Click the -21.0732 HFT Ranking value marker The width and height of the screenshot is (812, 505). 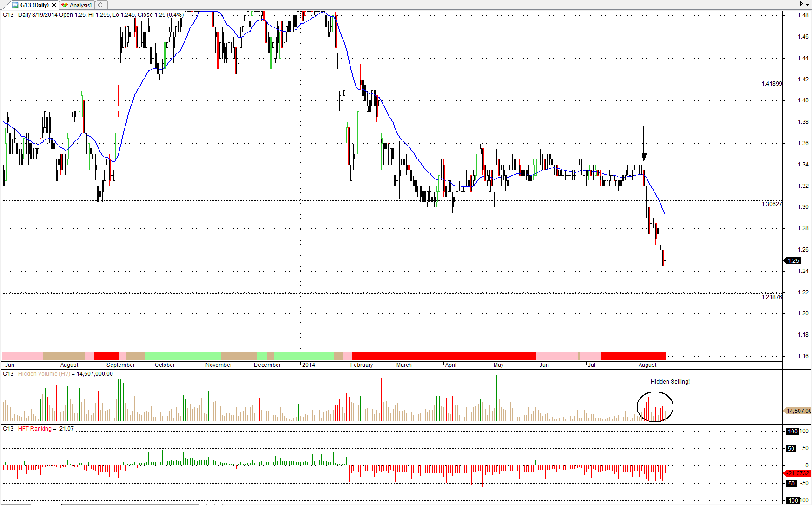[x=797, y=473]
